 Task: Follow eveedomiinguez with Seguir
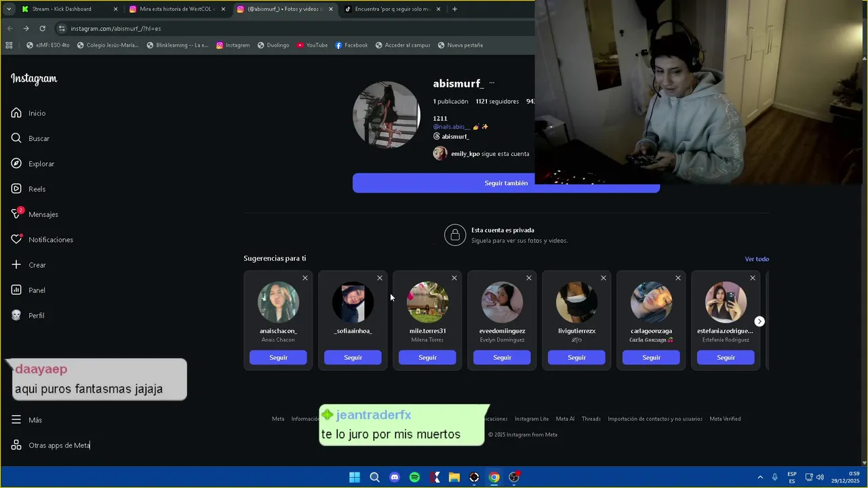click(x=502, y=357)
